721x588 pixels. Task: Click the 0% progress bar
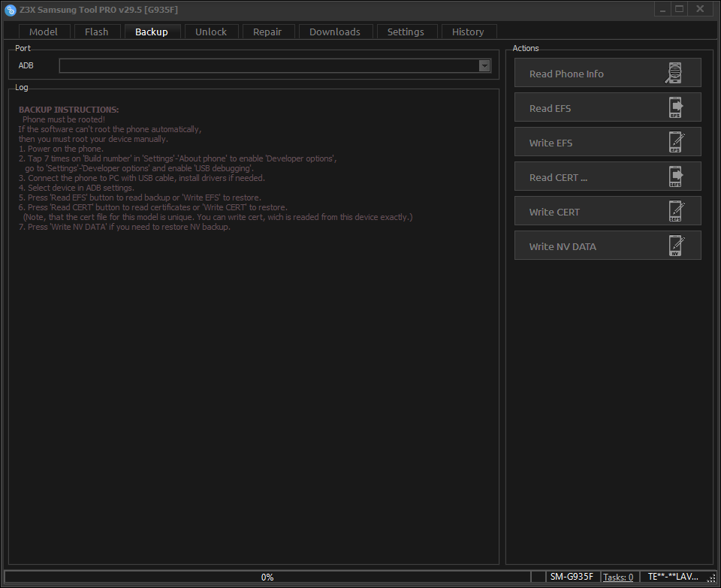(267, 577)
